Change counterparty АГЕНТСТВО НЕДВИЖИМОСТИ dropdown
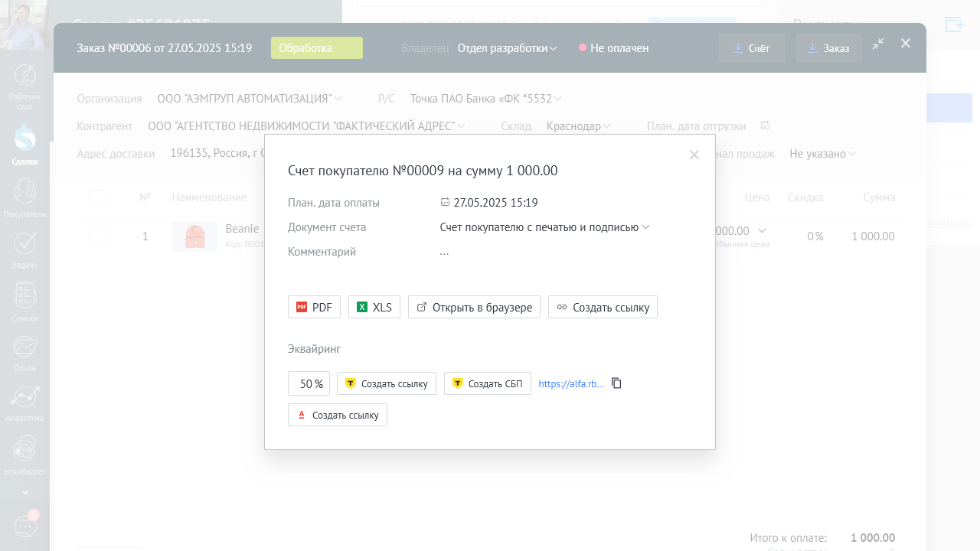This screenshot has height=551, width=980. point(306,126)
